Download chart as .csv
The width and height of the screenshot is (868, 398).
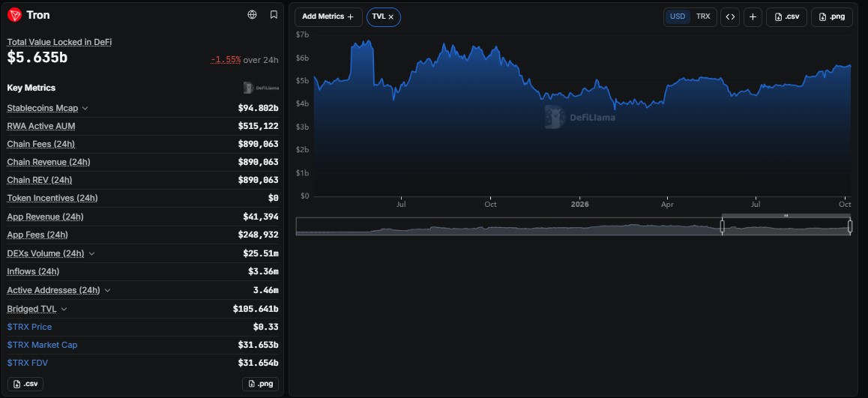786,16
